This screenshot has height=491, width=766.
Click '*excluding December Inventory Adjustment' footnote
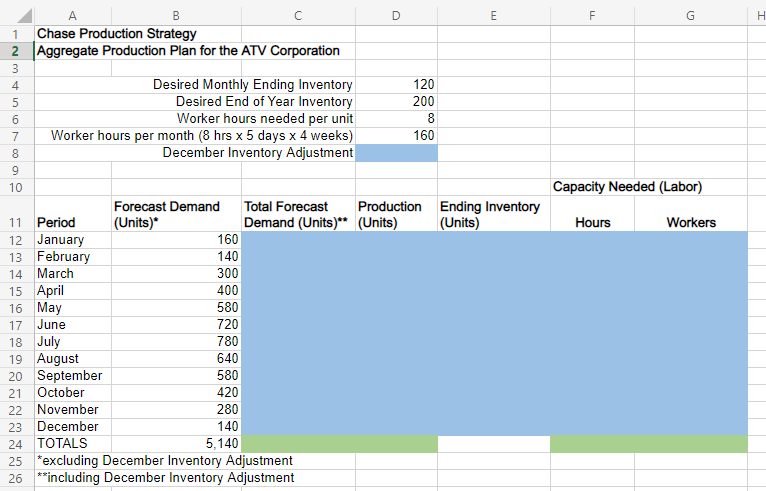(x=165, y=461)
